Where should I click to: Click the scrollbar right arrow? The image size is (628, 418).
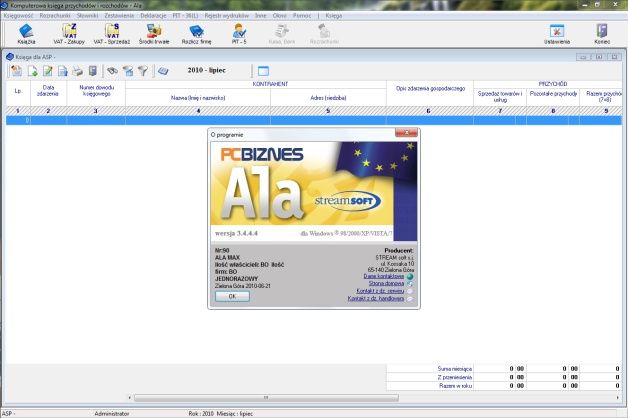[617, 398]
